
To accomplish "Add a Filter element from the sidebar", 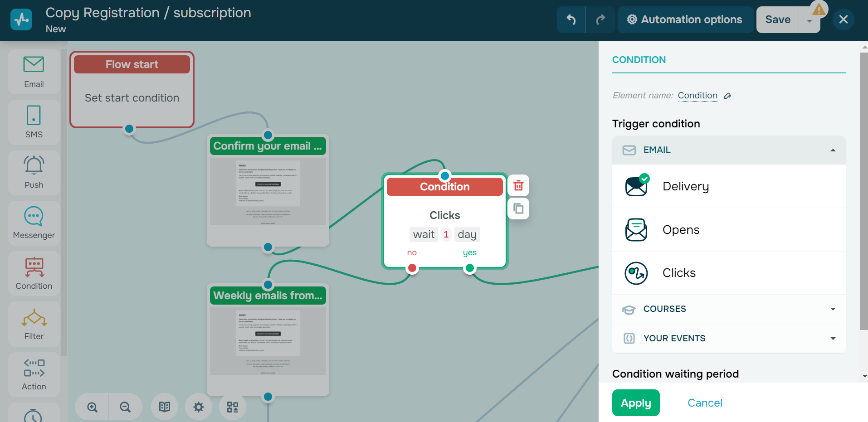I will pyautogui.click(x=34, y=324).
